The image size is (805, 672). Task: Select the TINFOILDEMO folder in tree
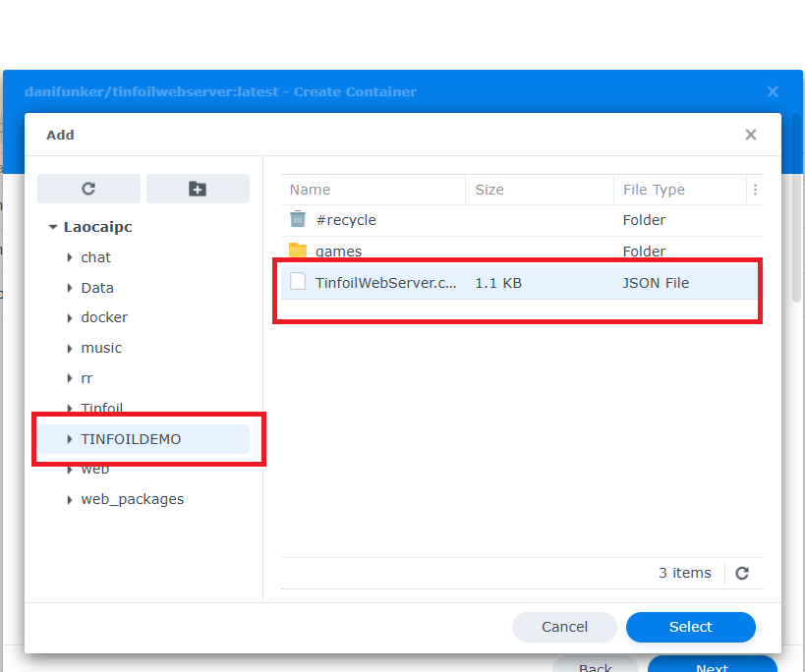[131, 439]
